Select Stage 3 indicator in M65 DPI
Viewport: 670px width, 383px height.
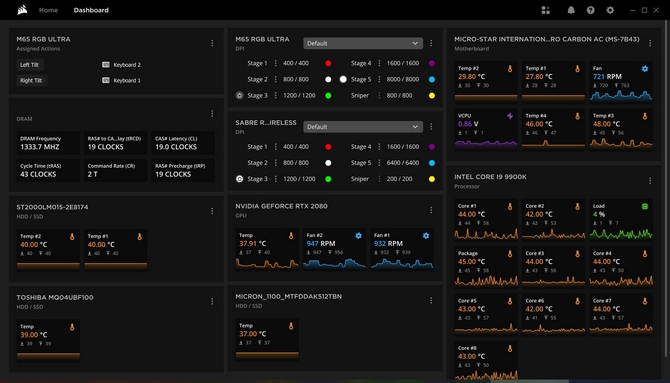click(240, 95)
